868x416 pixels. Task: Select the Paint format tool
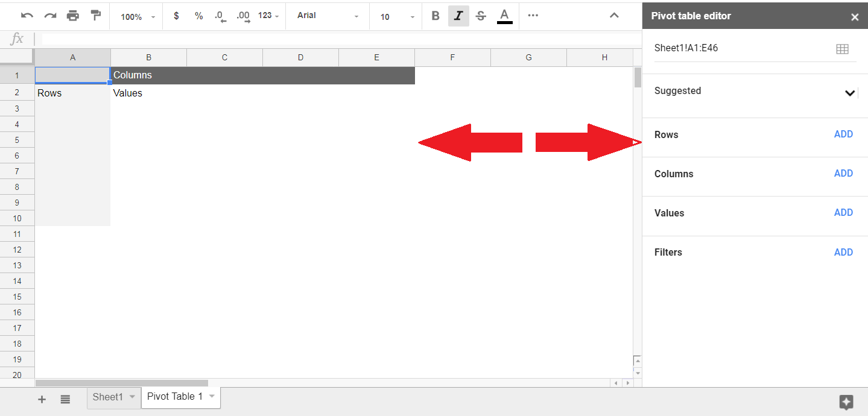point(95,16)
